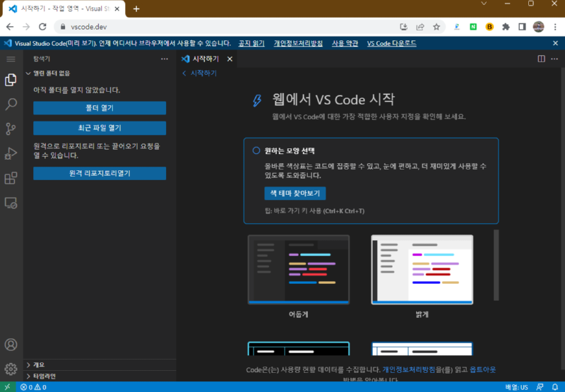Viewport: 565px width, 392px height.
Task: Open the Source Control view
Action: click(11, 129)
